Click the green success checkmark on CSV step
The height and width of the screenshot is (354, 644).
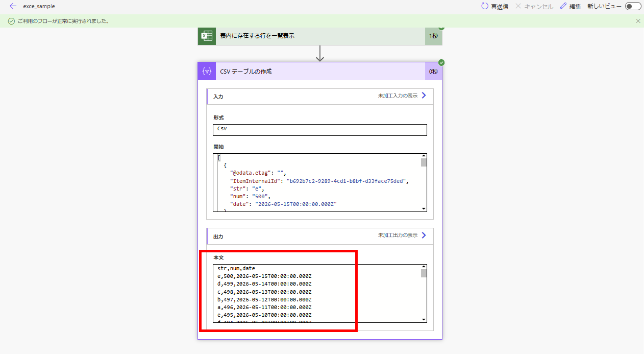[x=441, y=62]
